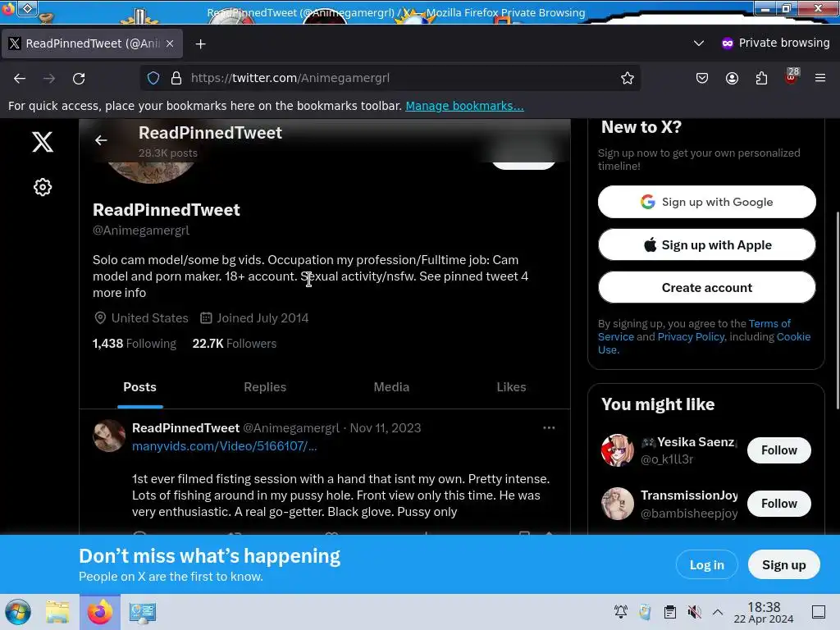Screen dimensions: 840x630
Task: View the 22.7K Followers list
Action: (234, 344)
